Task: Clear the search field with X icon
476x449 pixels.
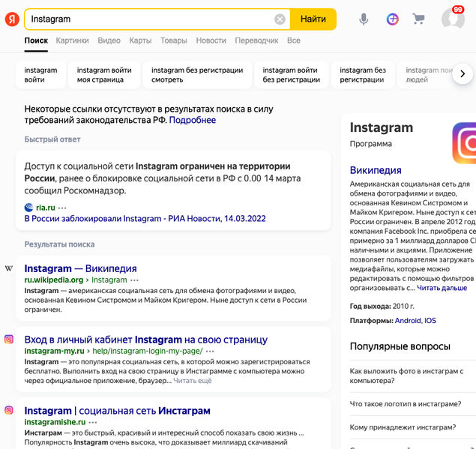Action: (x=280, y=19)
